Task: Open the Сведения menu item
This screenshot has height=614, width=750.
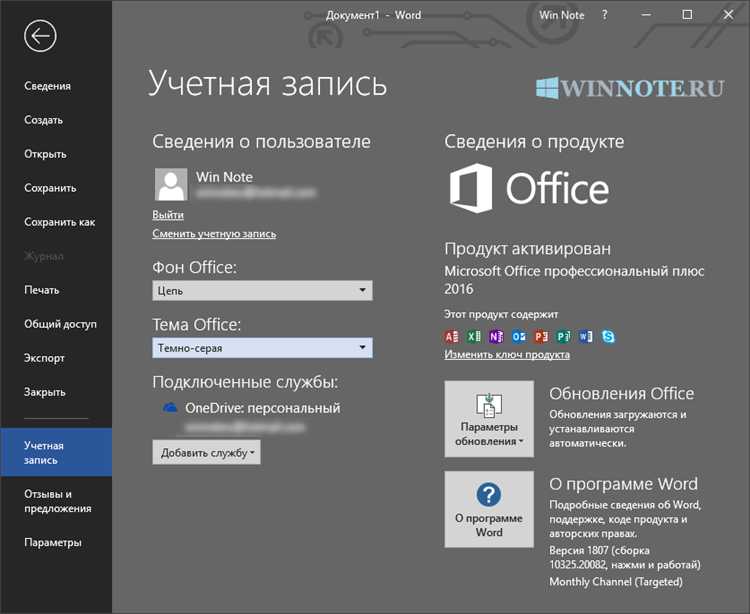Action: click(x=47, y=86)
